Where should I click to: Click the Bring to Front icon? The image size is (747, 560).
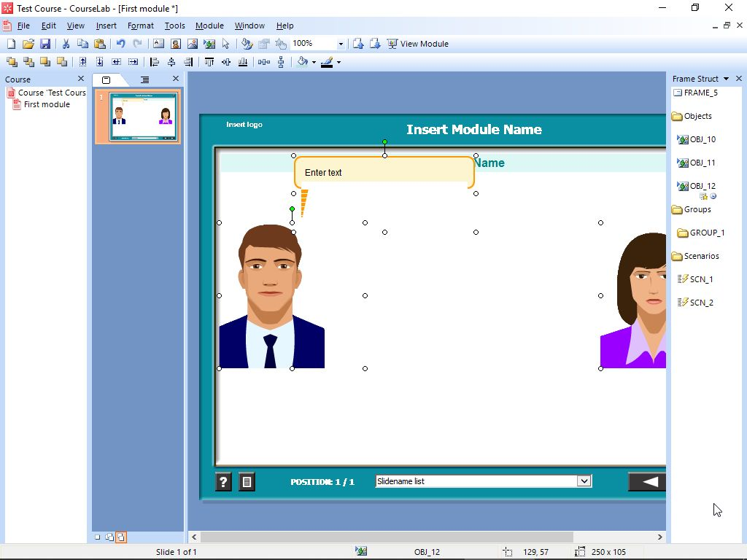9,62
